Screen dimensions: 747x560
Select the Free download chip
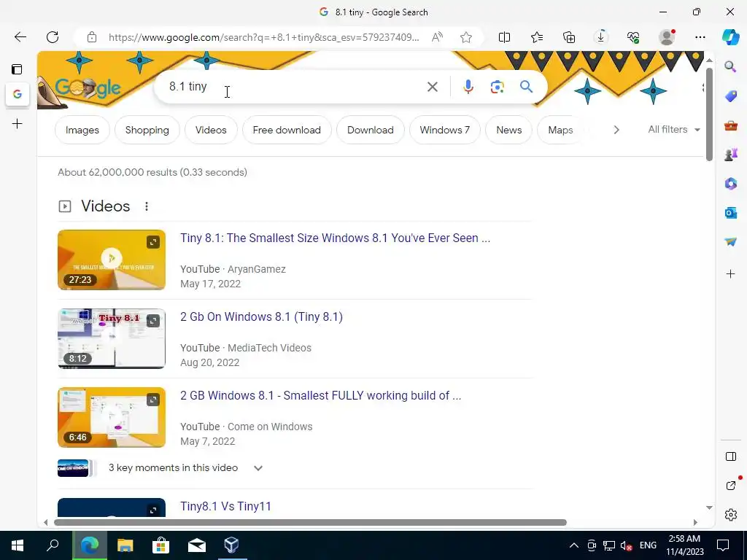(286, 130)
